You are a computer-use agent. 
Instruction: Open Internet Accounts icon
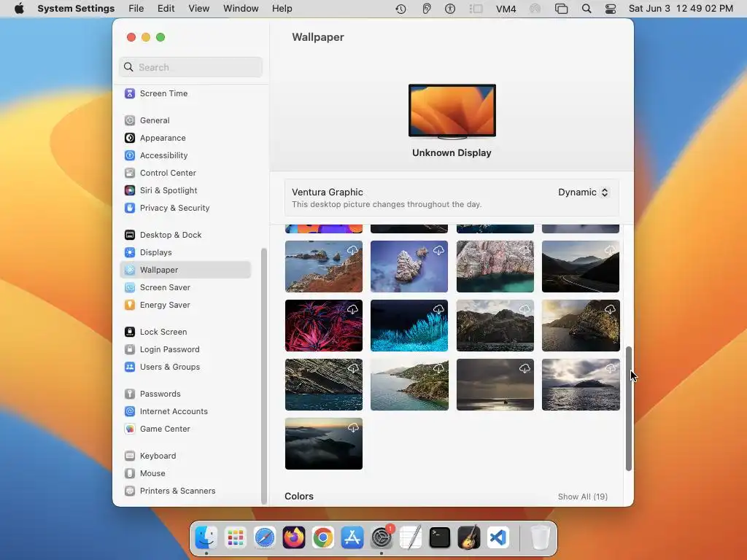(130, 411)
